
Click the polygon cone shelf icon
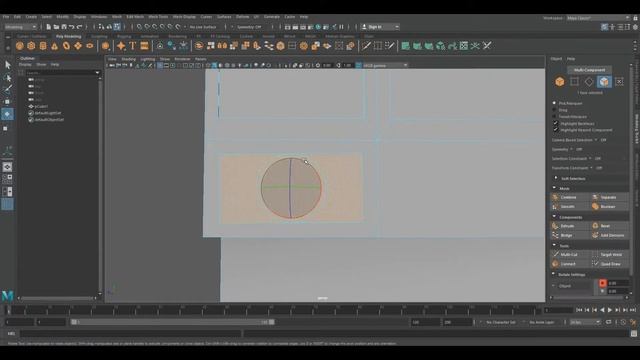pyautogui.click(x=54, y=46)
